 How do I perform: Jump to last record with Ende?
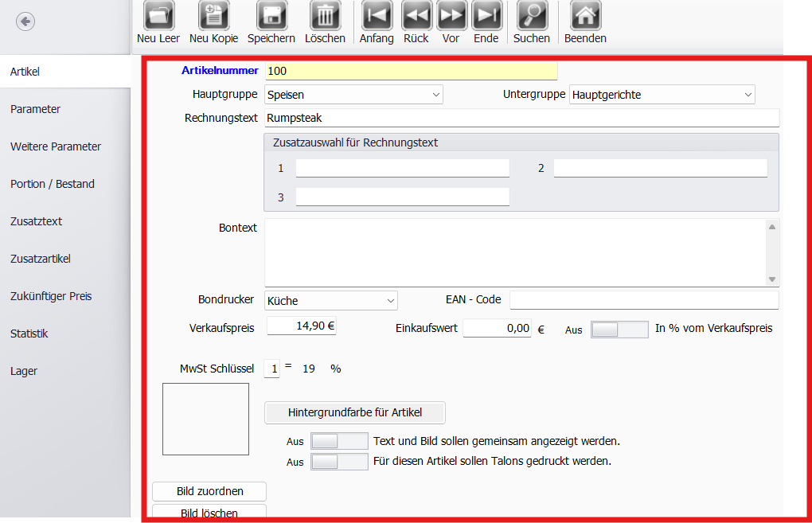486,16
